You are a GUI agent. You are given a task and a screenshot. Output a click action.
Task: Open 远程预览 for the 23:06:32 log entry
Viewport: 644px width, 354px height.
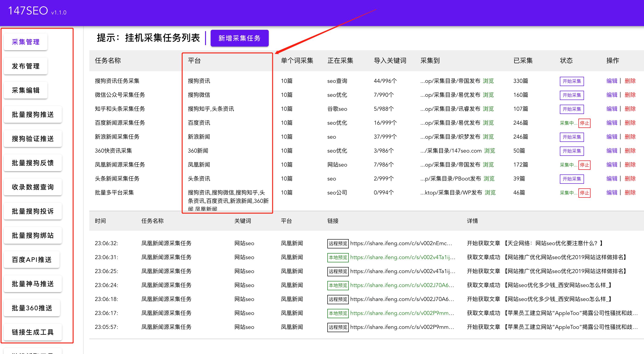click(338, 244)
